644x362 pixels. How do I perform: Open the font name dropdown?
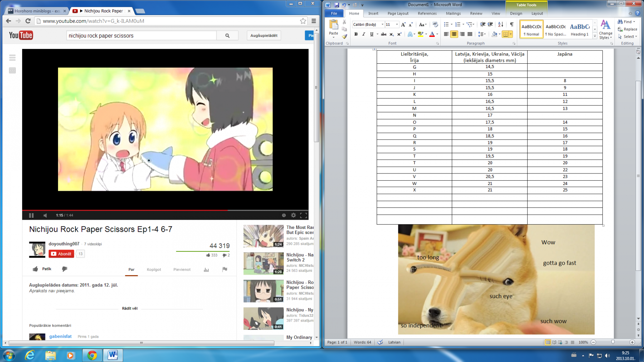[x=382, y=24]
